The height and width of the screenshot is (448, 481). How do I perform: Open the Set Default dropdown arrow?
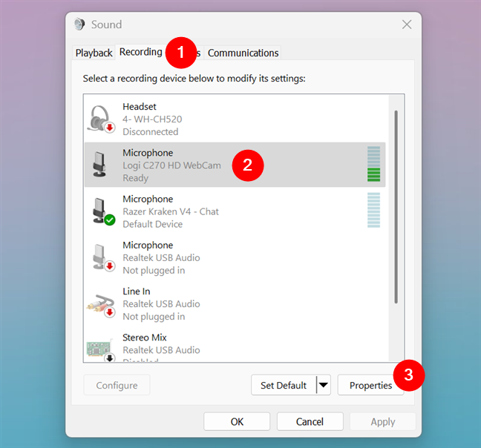324,385
